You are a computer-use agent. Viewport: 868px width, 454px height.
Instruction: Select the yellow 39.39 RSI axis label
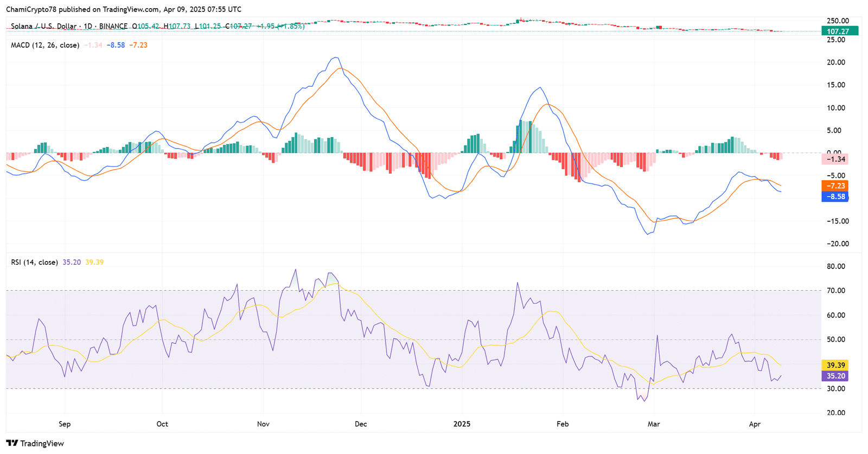[835, 366]
